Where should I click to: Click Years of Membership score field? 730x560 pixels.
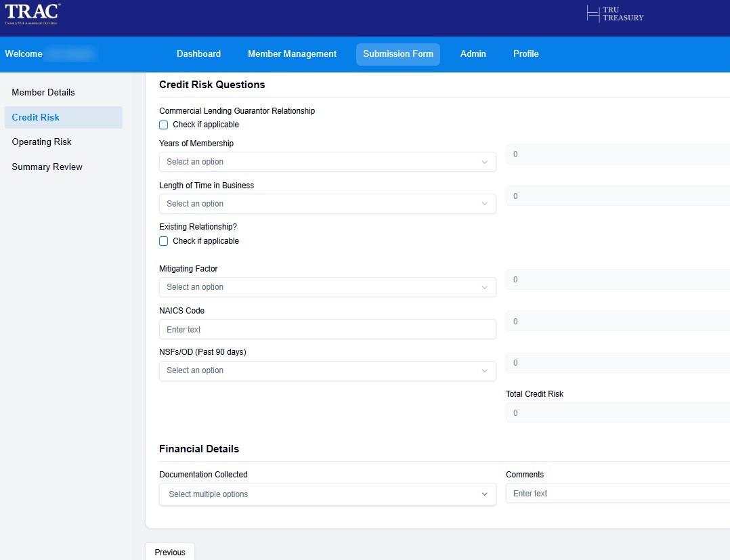[x=618, y=154]
